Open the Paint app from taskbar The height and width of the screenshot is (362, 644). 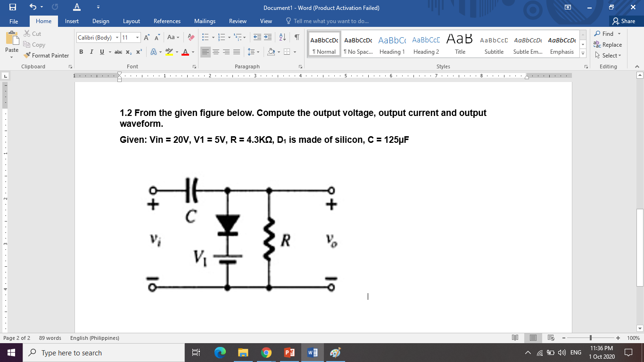(x=335, y=353)
